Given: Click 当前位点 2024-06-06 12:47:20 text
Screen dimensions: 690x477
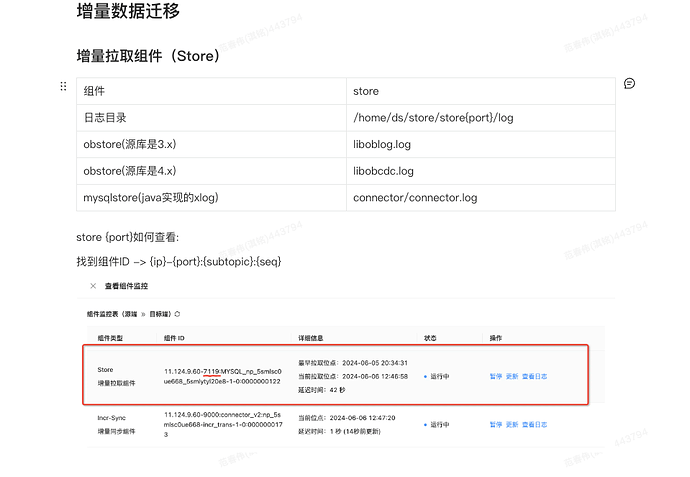Looking at the screenshot, I should 347,418.
